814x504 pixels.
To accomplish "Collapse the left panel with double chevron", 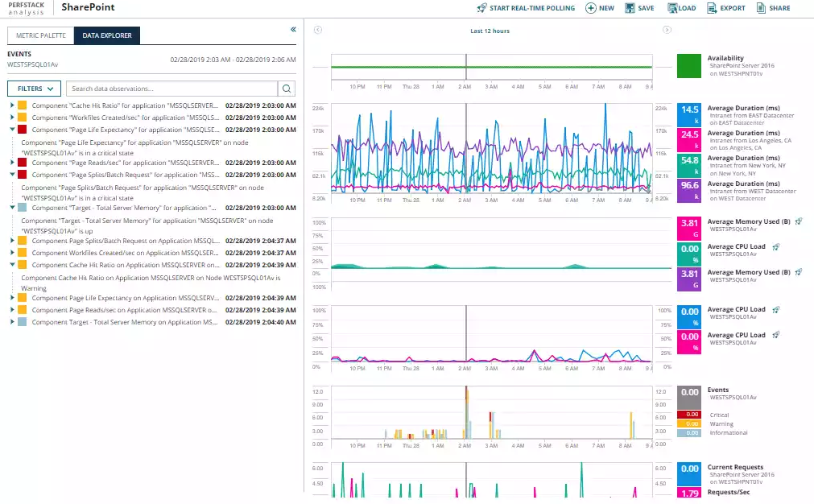I will pyautogui.click(x=293, y=30).
